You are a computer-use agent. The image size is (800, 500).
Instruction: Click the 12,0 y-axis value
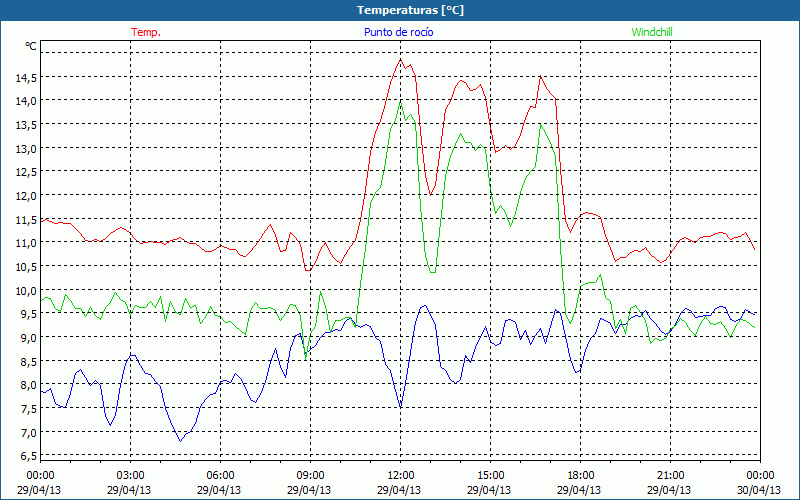point(26,196)
